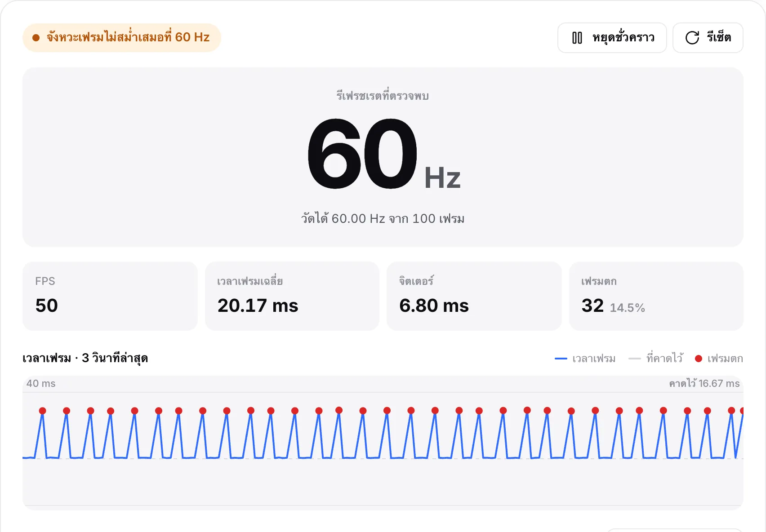
Task: Click the จิตเตอร์ card label
Action: point(416,281)
